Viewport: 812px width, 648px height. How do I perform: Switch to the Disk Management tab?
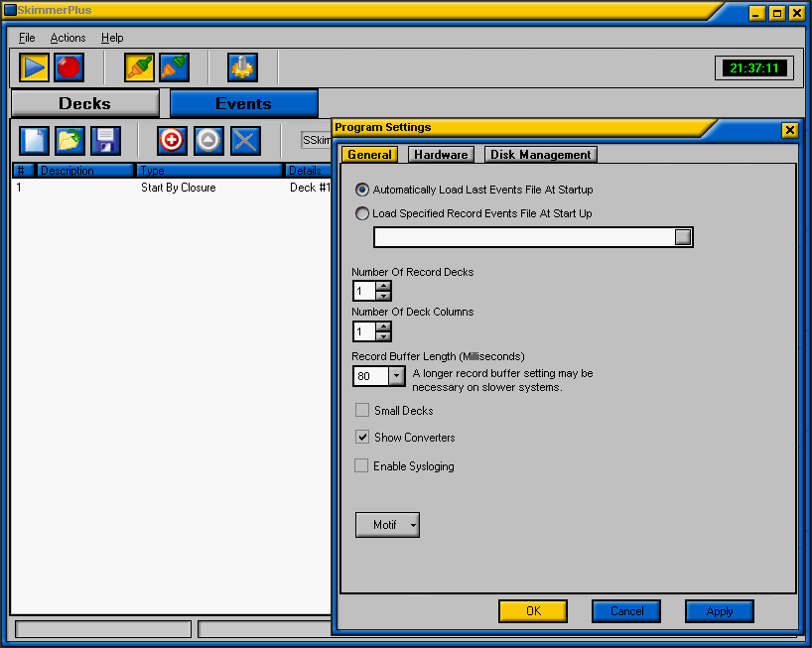[x=541, y=154]
